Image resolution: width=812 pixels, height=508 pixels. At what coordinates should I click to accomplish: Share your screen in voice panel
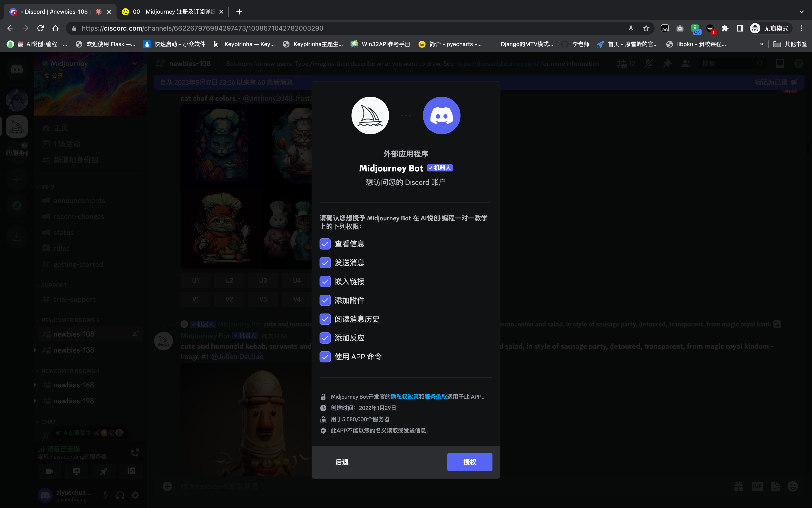pyautogui.click(x=77, y=471)
